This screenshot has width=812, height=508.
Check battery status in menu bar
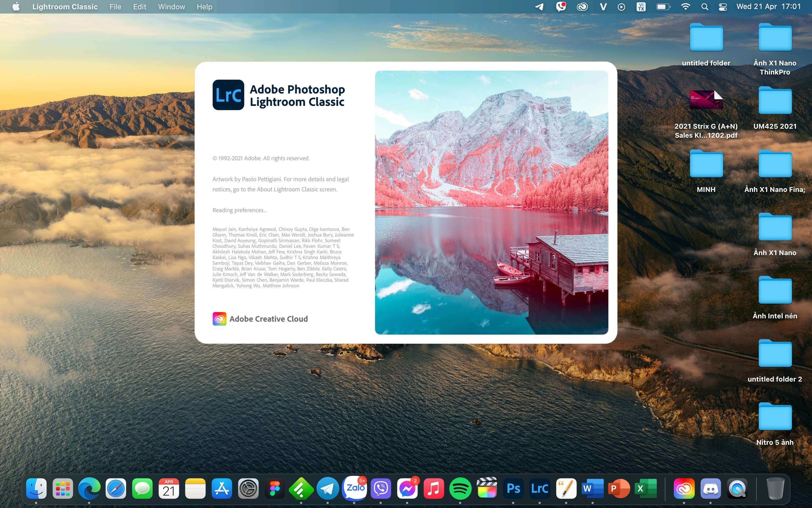click(663, 7)
